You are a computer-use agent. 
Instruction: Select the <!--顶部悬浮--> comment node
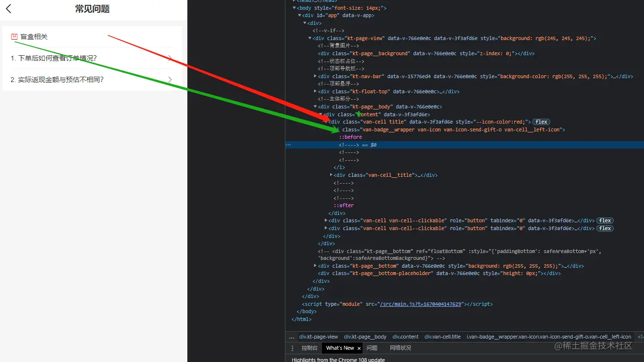pos(338,84)
